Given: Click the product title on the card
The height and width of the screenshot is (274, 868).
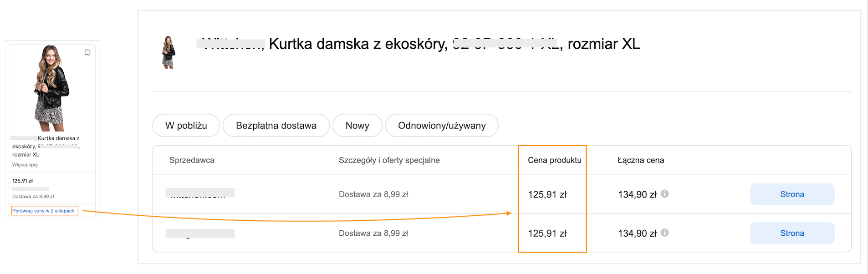Looking at the screenshot, I should click(x=46, y=146).
